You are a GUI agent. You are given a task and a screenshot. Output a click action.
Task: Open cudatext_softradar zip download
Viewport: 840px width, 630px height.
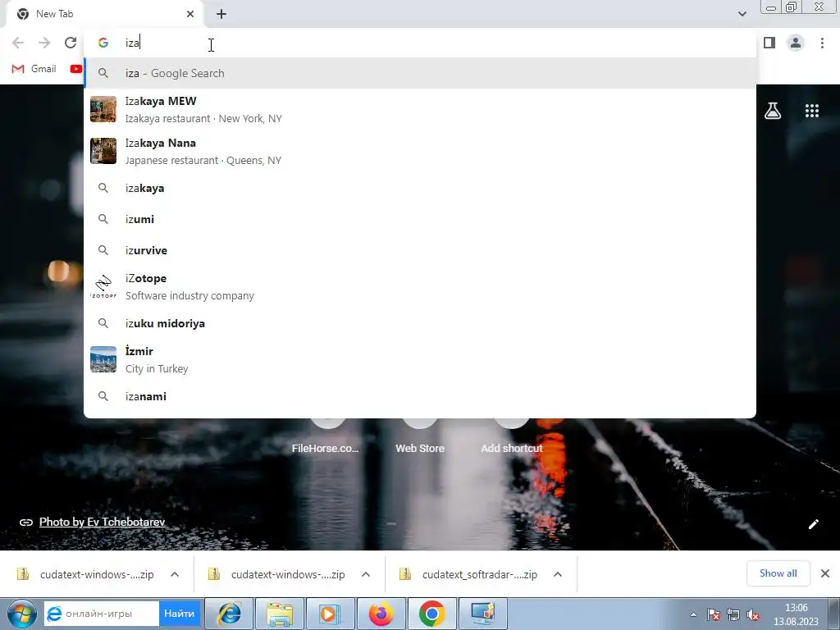click(x=468, y=574)
